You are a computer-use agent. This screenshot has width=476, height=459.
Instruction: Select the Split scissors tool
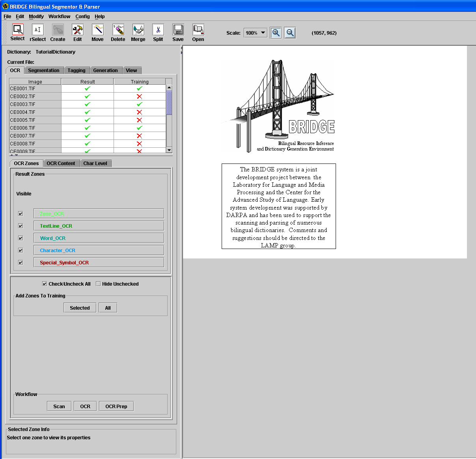[x=158, y=30]
